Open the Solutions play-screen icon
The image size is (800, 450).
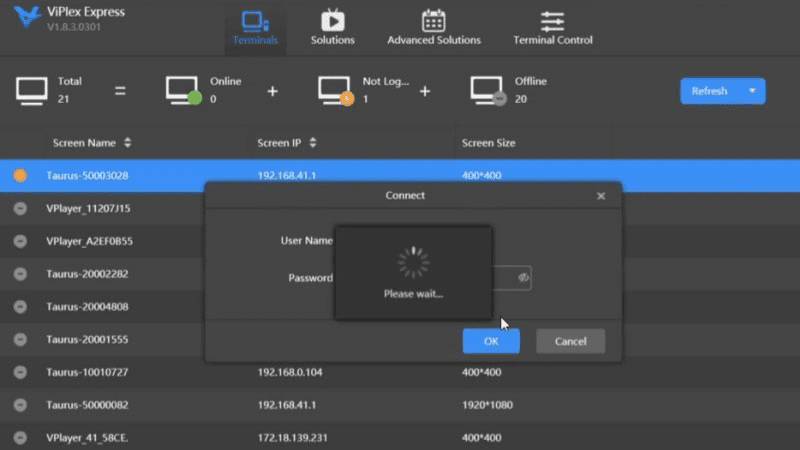pos(333,20)
